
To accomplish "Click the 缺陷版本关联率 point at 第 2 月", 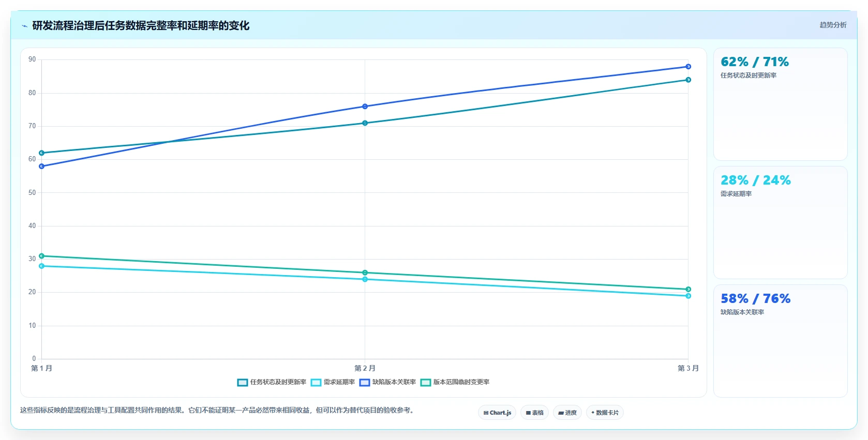I will 365,107.
